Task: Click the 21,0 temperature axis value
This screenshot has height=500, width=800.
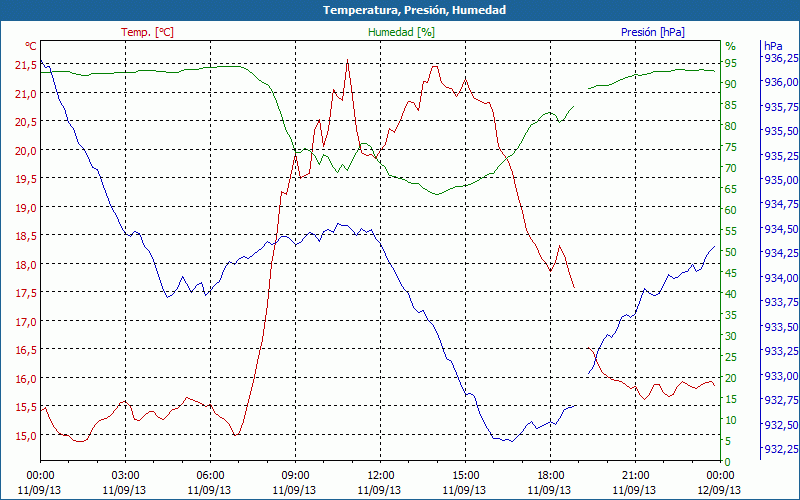Action: click(x=27, y=93)
